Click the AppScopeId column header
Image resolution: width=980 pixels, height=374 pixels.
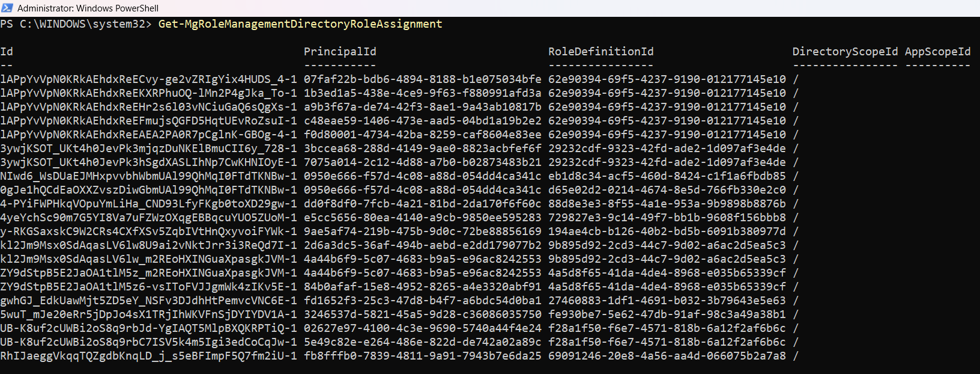click(937, 52)
